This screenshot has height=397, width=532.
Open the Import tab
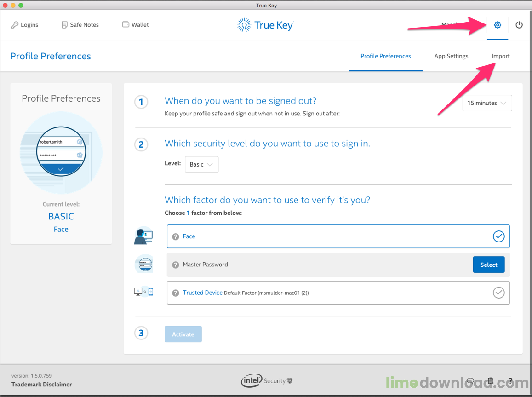[x=500, y=56]
